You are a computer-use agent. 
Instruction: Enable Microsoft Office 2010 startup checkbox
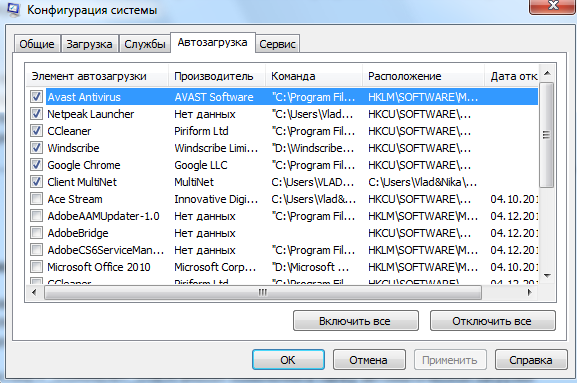(x=36, y=267)
